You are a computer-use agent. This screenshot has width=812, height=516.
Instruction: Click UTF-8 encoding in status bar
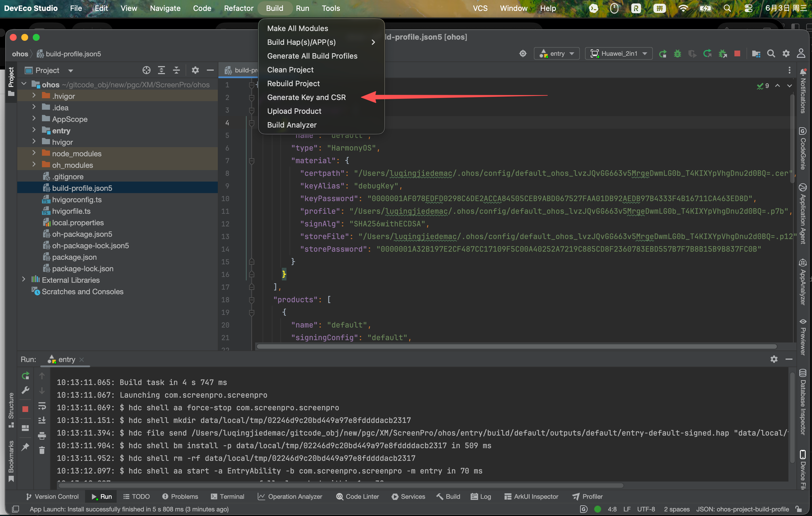tap(646, 509)
